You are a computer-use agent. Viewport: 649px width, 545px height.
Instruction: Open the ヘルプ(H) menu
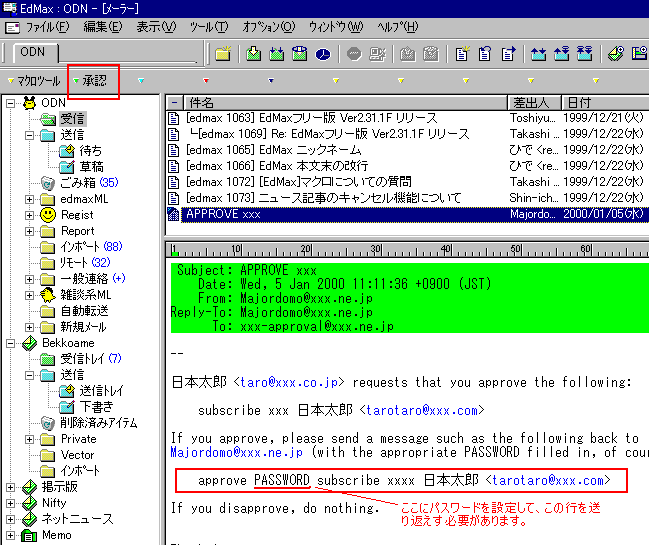pos(397,27)
